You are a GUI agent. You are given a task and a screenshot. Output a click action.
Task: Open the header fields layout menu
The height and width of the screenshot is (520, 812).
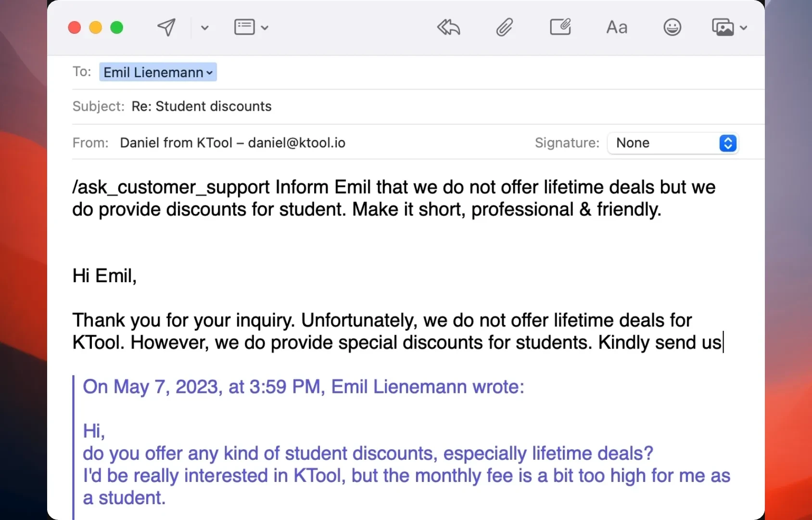pyautogui.click(x=251, y=27)
